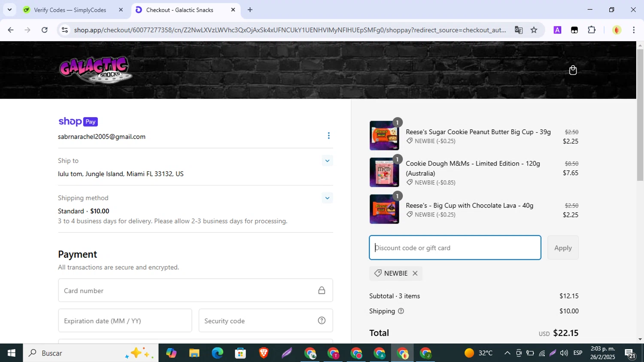Open Copilot from the taskbar

(x=171, y=353)
